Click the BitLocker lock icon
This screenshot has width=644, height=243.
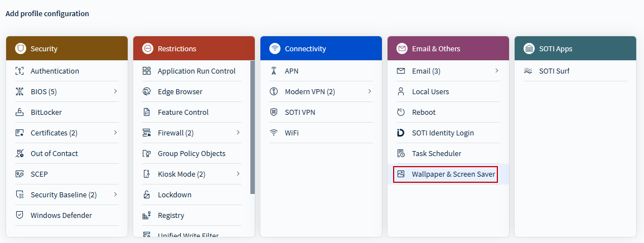click(x=20, y=113)
